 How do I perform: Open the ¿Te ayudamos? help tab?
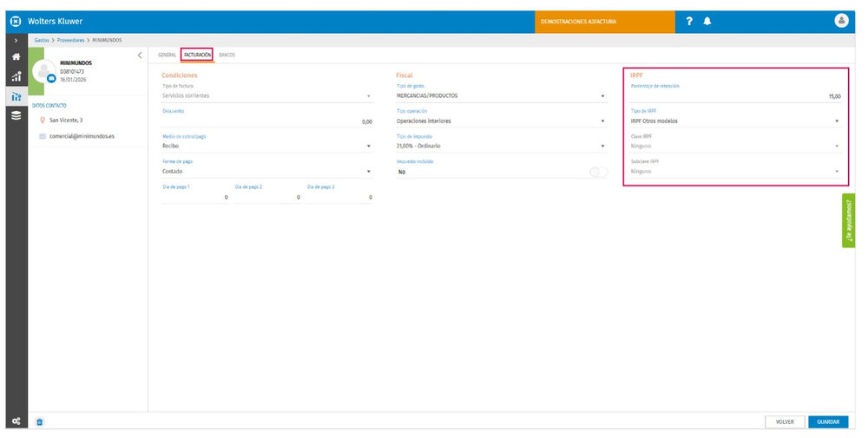coord(849,220)
